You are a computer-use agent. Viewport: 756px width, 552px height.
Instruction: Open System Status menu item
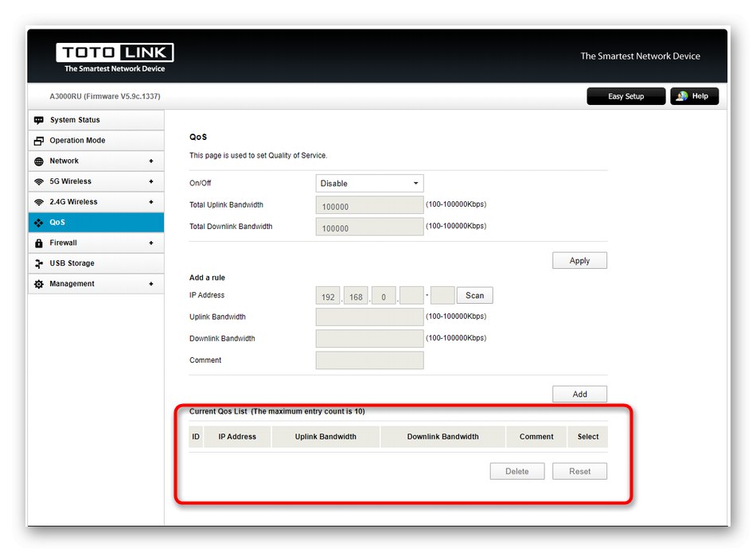(x=96, y=120)
